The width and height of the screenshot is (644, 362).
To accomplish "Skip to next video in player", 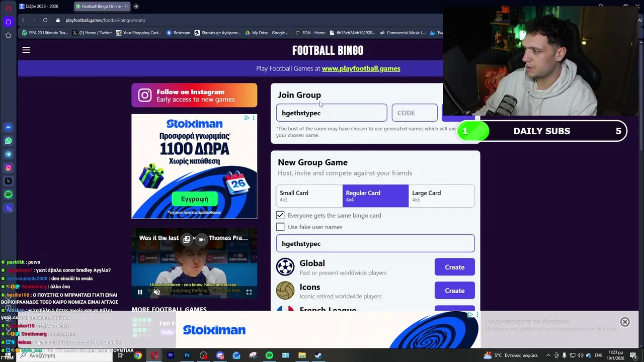I will 201,239.
